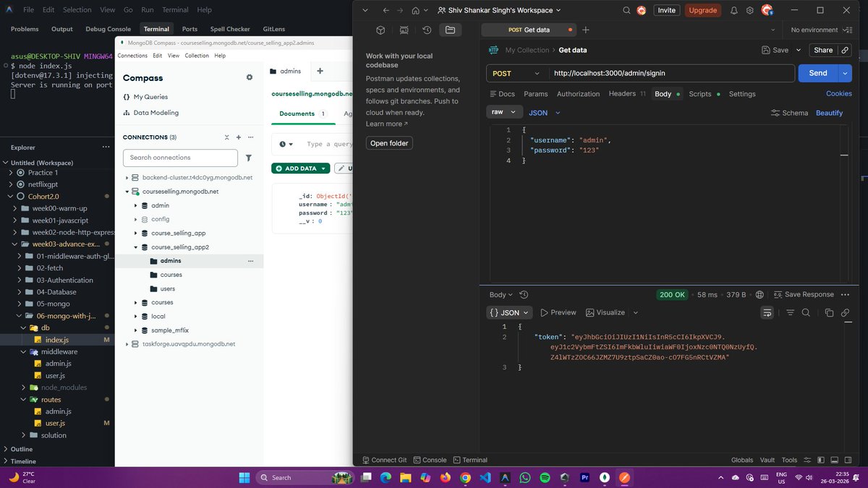Viewport: 868px width, 488px height.
Task: Add new Compass connection plus icon
Action: click(238, 137)
